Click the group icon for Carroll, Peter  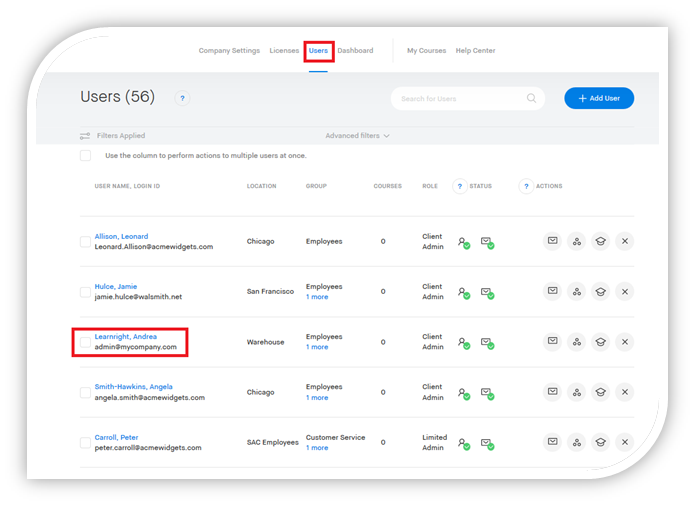pyautogui.click(x=577, y=442)
